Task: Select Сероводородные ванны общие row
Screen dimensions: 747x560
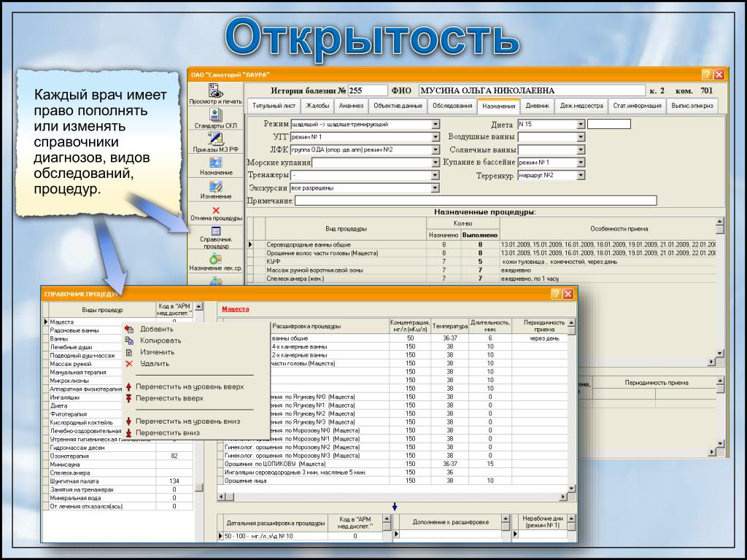Action: tap(481, 245)
